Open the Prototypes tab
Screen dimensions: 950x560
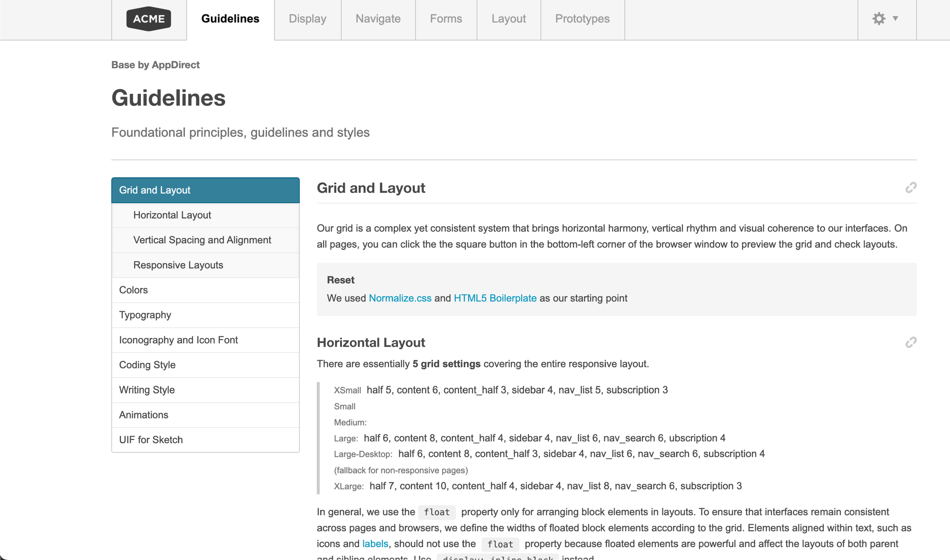click(x=582, y=19)
